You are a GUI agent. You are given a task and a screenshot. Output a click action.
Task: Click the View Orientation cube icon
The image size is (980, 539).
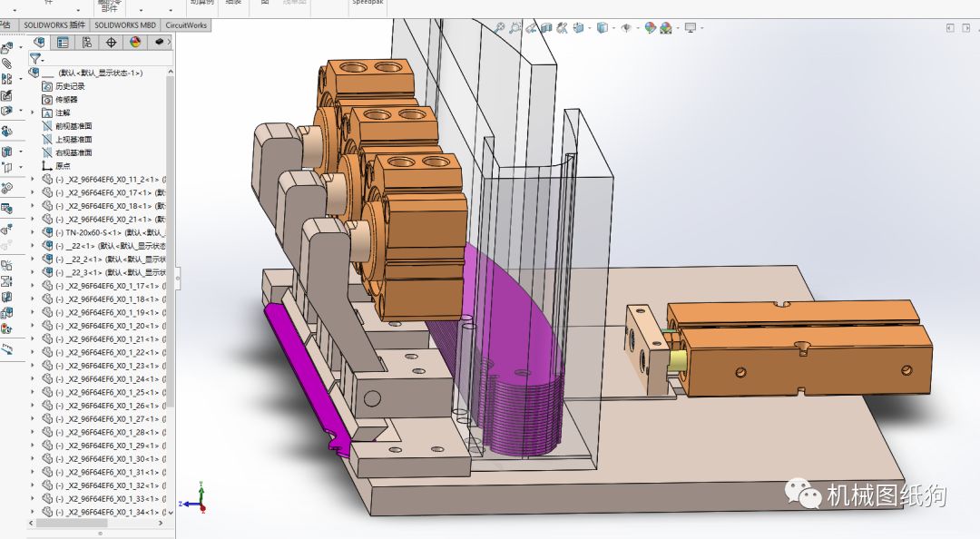tap(579, 28)
